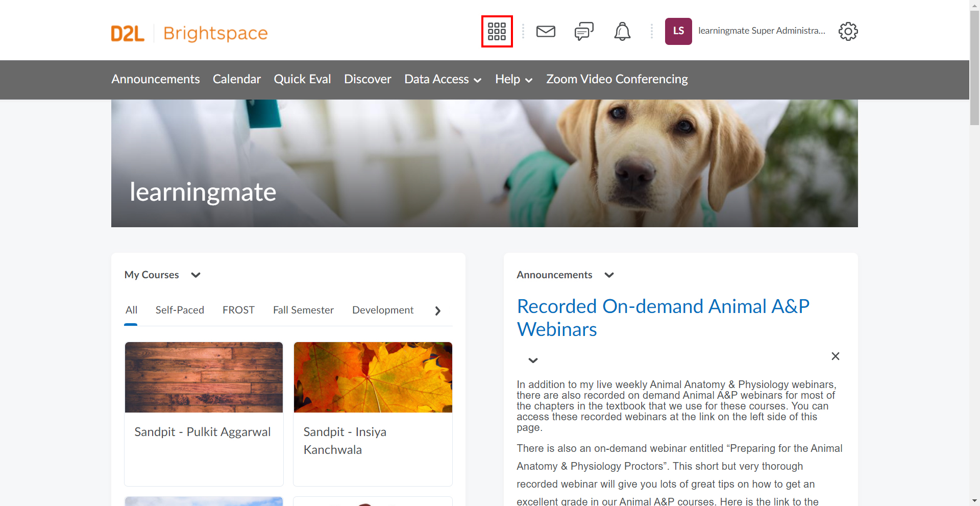Click the D2L Brightspace logo
Viewport: 980px width, 506px height.
(x=189, y=33)
